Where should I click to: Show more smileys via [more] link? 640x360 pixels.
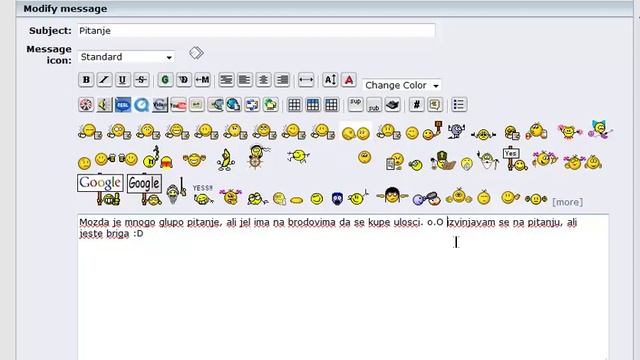pos(567,202)
